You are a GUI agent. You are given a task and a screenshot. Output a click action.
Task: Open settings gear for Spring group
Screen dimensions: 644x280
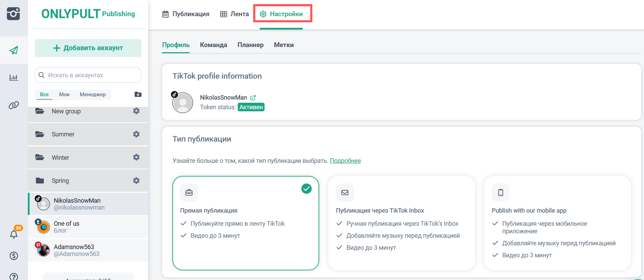point(136,180)
